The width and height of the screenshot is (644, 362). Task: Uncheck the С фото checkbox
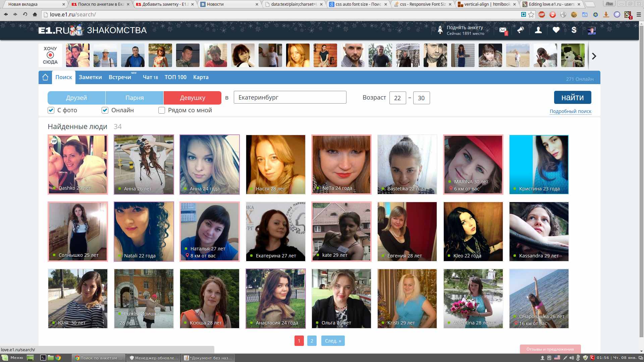coord(51,110)
